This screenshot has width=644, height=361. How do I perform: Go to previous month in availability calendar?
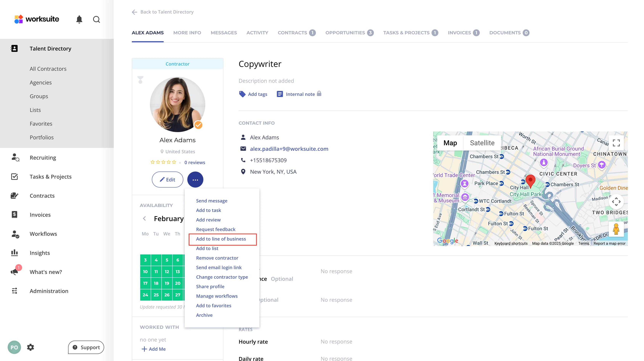pos(144,218)
